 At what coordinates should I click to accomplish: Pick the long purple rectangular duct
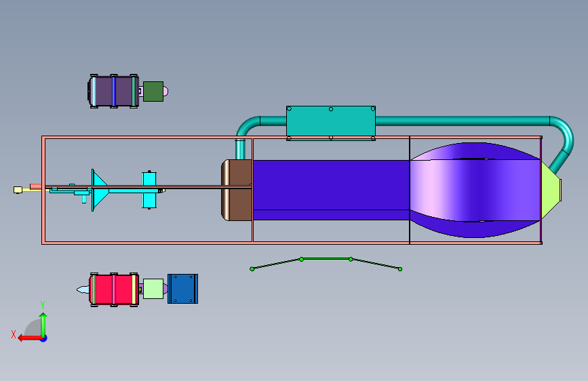coord(331,190)
